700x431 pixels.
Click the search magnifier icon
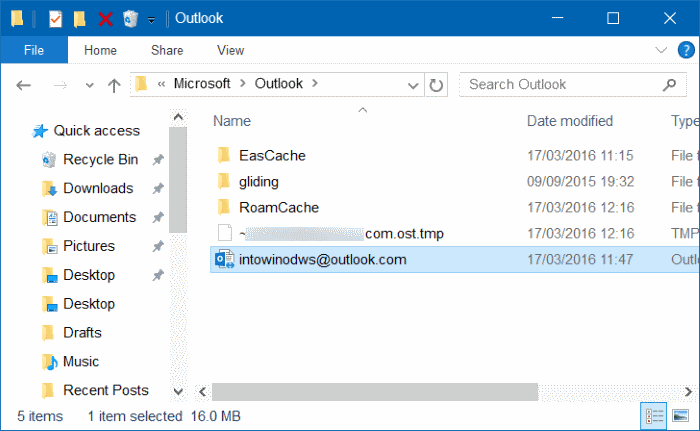click(669, 84)
